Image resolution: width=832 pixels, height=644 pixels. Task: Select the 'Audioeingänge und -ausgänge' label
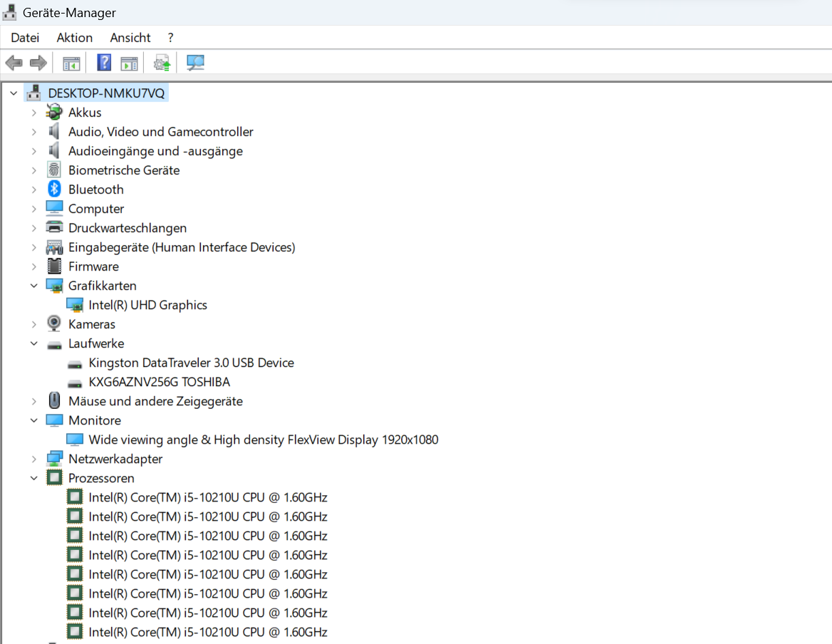155,151
